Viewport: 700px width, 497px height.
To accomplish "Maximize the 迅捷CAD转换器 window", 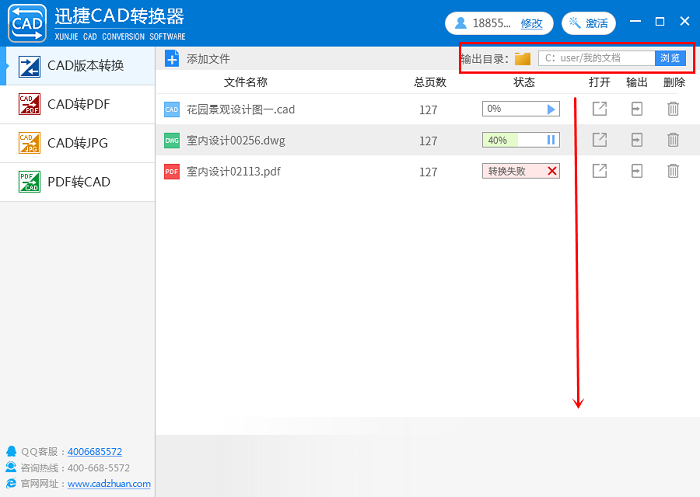I will pos(660,21).
